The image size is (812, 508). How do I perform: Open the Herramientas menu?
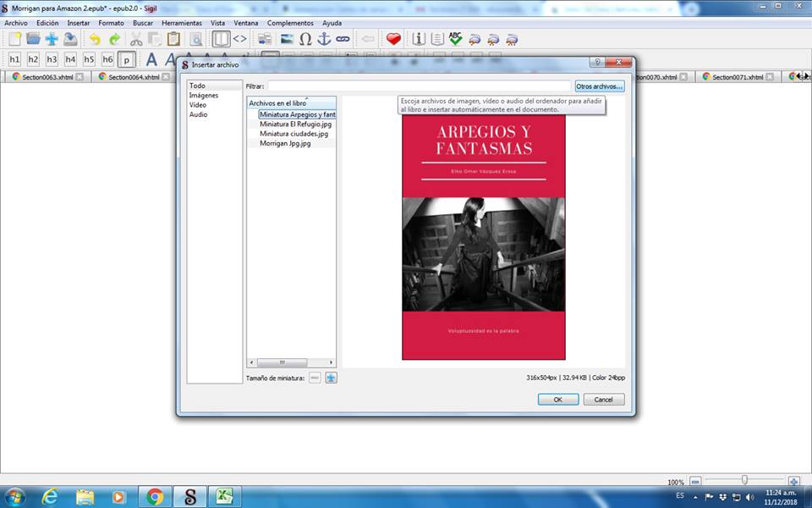[x=182, y=23]
